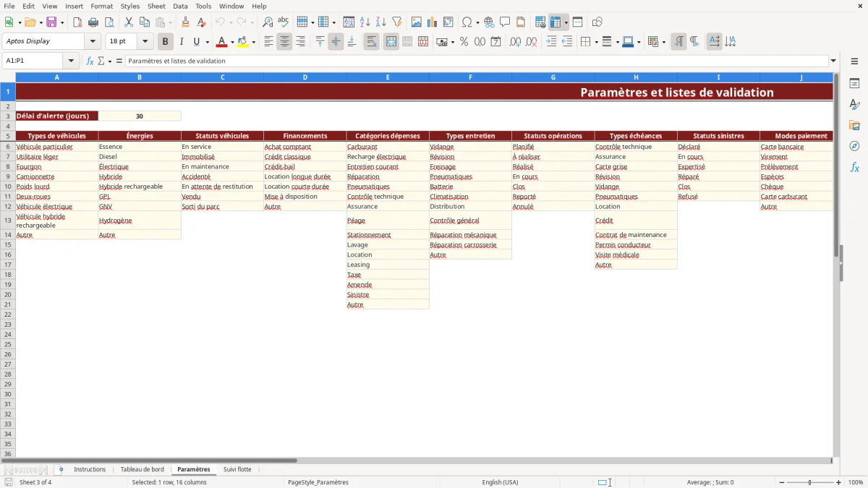Increase indent
Screen dimensions: 868x488
551,42
